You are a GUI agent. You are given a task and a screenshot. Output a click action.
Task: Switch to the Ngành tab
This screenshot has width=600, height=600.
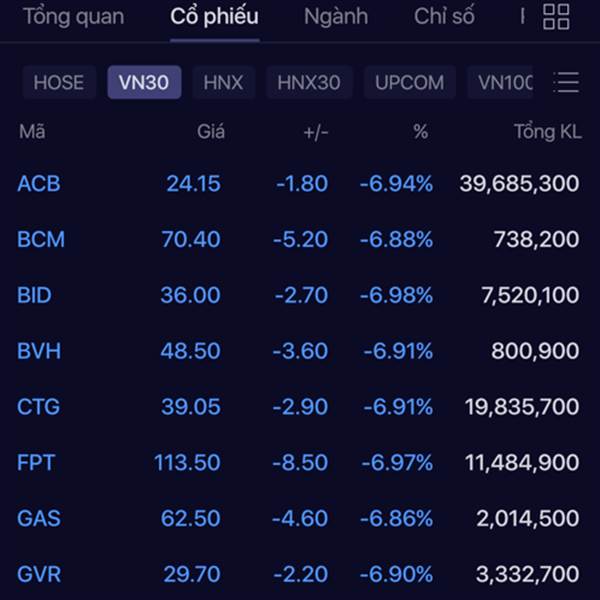click(x=336, y=16)
